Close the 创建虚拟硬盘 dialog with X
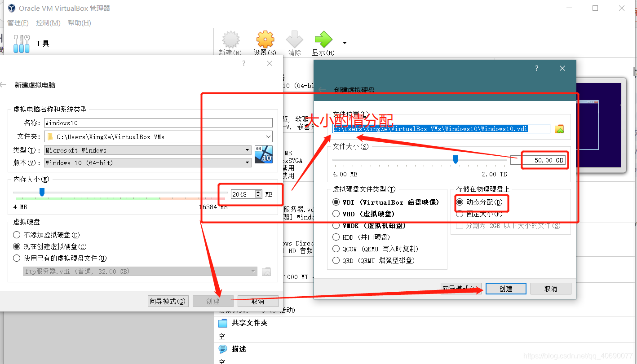Image resolution: width=637 pixels, height=364 pixels. pos(562,68)
